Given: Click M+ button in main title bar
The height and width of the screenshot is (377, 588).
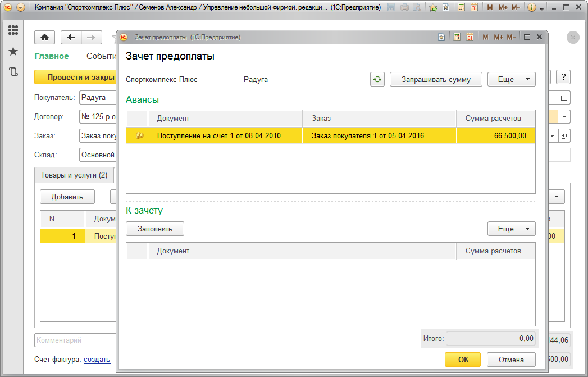Looking at the screenshot, I should tap(503, 7).
